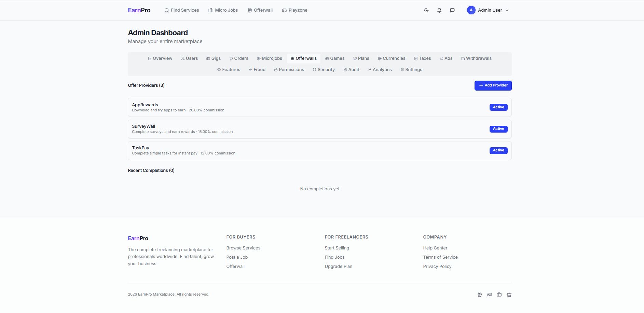Screen dimensions: 644x313
Task: Open the Taxes tab
Action: click(423, 58)
